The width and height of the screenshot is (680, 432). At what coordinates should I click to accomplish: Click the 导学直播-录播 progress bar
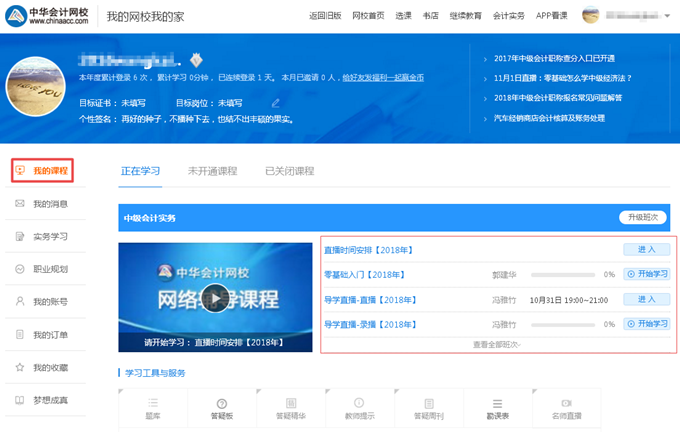click(563, 324)
